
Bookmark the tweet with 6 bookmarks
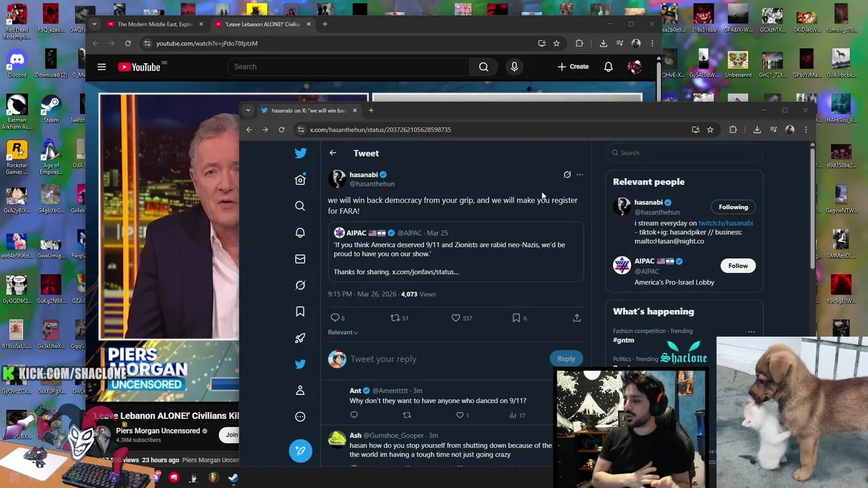click(516, 317)
